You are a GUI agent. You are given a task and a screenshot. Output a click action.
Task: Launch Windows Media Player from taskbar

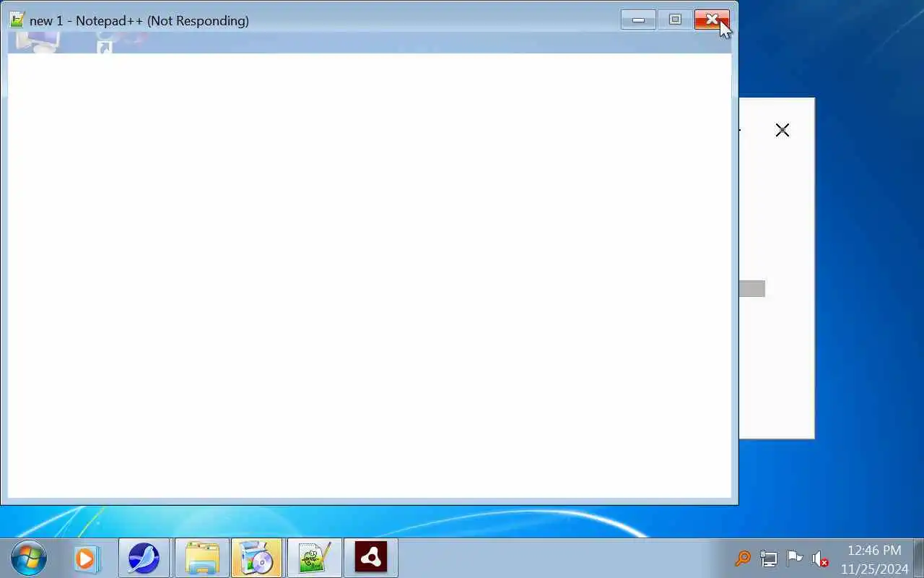point(86,558)
